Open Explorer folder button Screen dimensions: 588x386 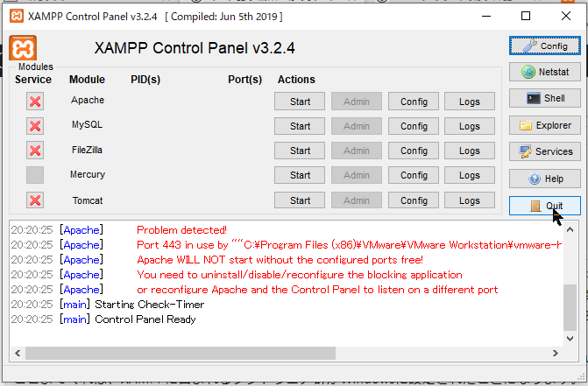tap(545, 125)
